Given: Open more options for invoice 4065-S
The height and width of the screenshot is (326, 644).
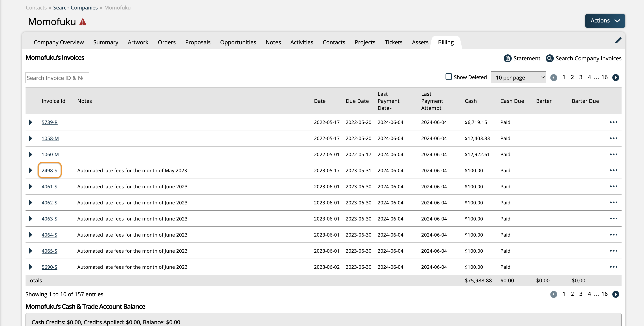Looking at the screenshot, I should (x=613, y=251).
